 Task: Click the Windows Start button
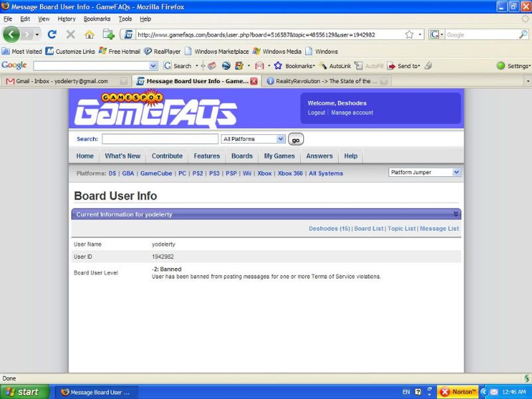(x=23, y=392)
